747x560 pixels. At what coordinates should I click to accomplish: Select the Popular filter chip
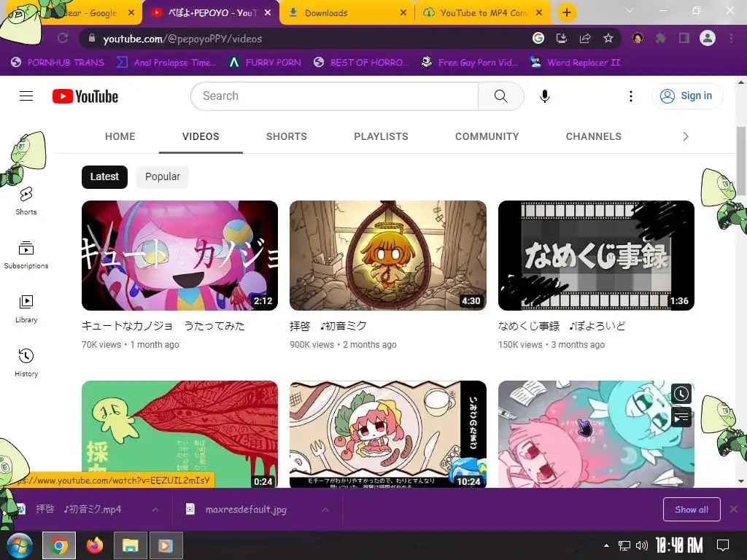click(163, 176)
